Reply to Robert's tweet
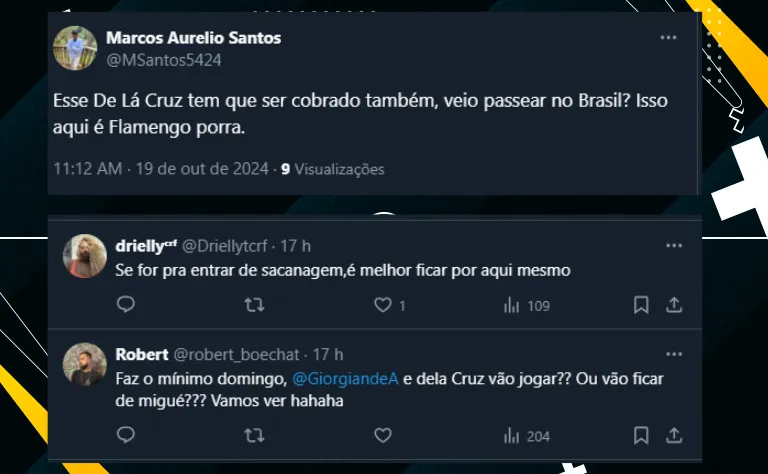 (x=126, y=435)
